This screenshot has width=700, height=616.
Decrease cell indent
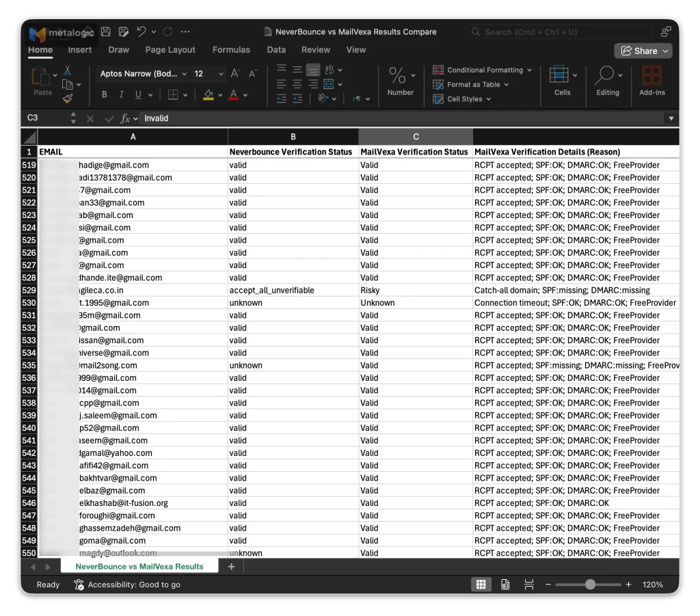[x=281, y=98]
